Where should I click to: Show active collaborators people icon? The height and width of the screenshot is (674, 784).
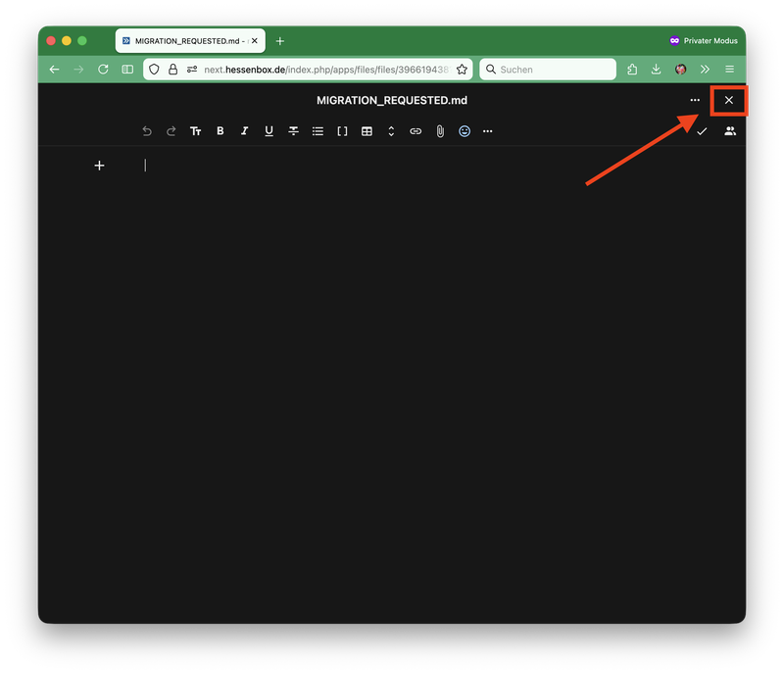tap(730, 131)
